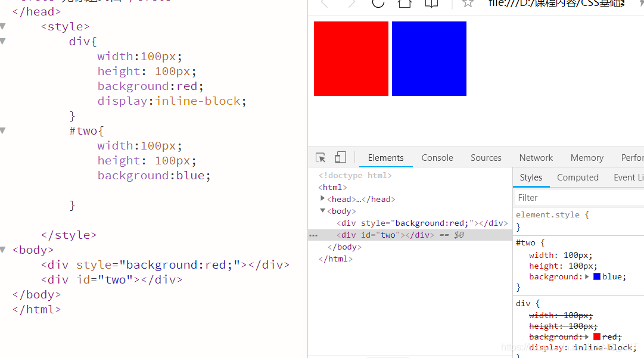The width and height of the screenshot is (644, 358).
Task: Switch to Computed styles tab
Action: coord(577,178)
